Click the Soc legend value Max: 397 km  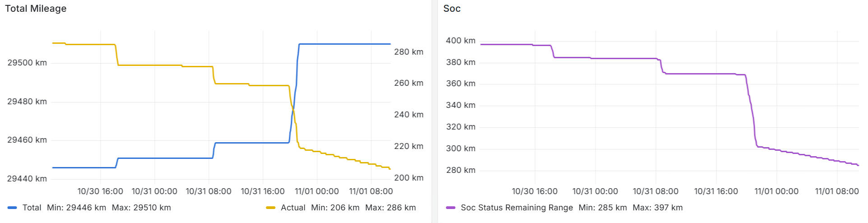pos(657,208)
